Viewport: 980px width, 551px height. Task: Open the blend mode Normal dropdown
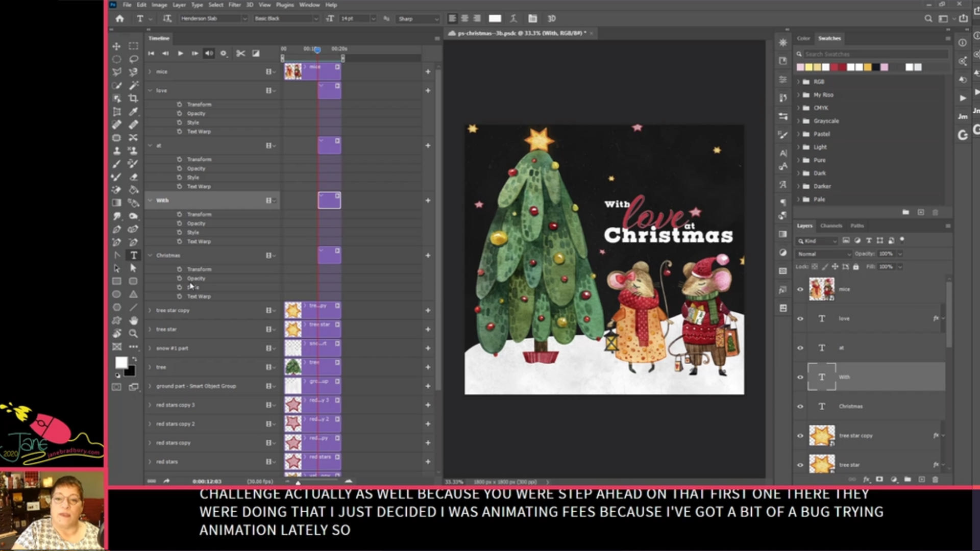pyautogui.click(x=824, y=254)
